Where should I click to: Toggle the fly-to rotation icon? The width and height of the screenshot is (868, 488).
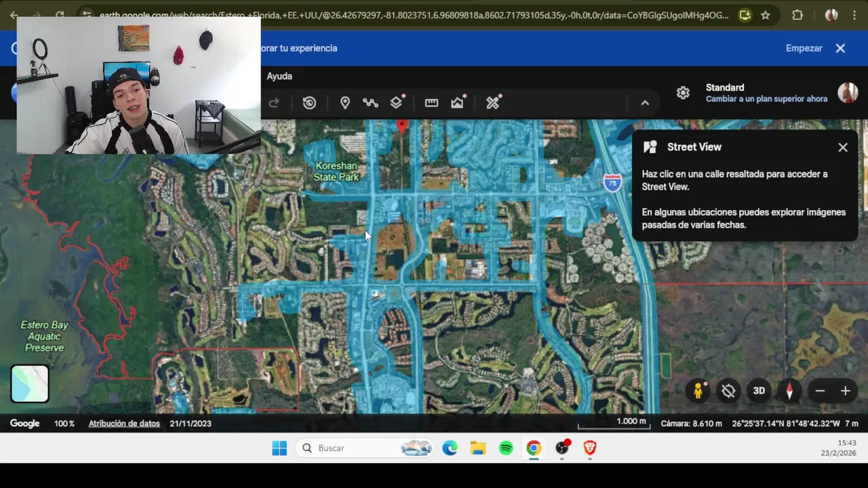coord(729,391)
